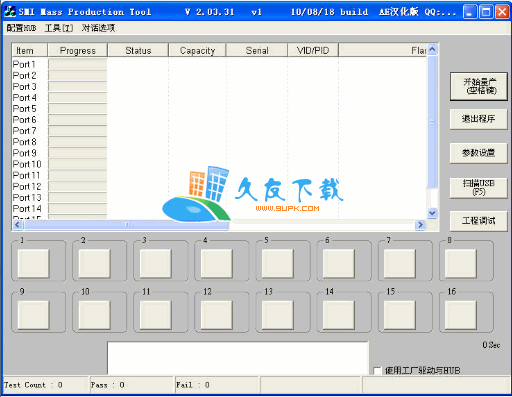Click the 退出程序 exit button
The image size is (512, 397).
479,119
